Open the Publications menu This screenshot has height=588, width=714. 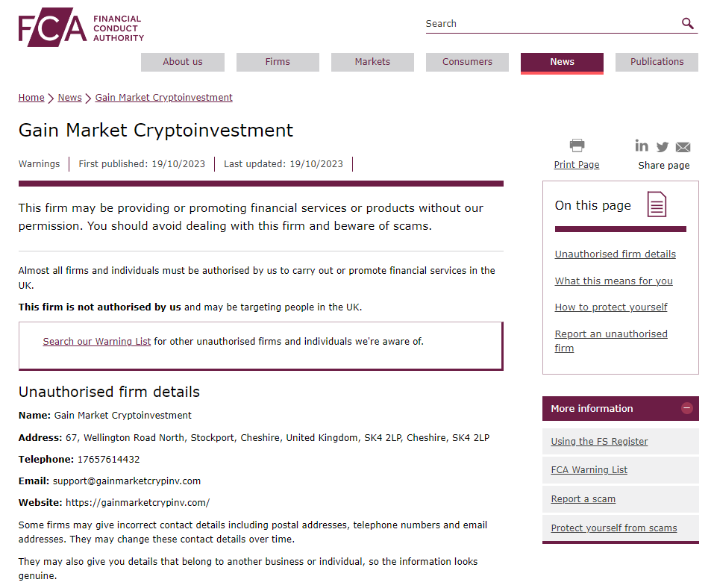pos(657,62)
